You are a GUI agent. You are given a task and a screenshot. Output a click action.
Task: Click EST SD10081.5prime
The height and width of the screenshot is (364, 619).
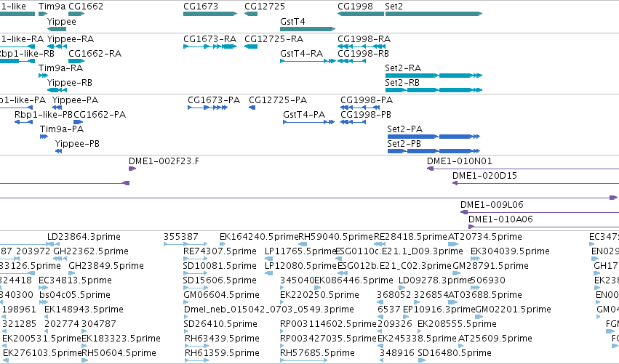pos(195,274)
